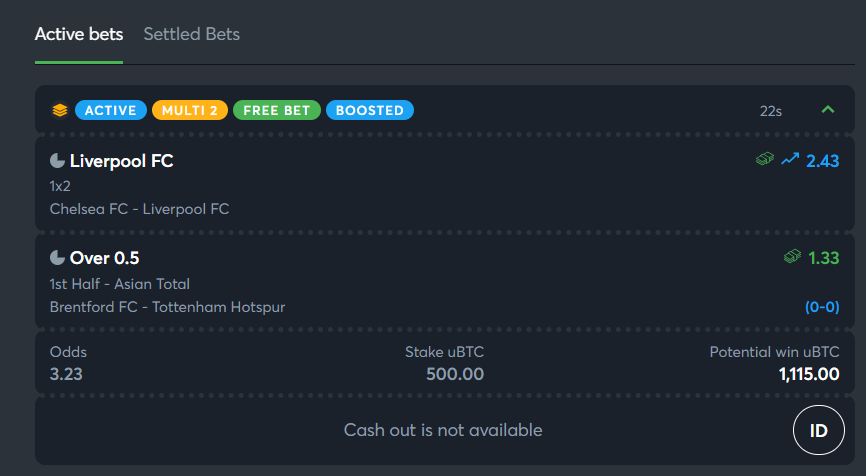
Task: Click the boosted odds value 2.43
Action: pyautogui.click(x=822, y=161)
